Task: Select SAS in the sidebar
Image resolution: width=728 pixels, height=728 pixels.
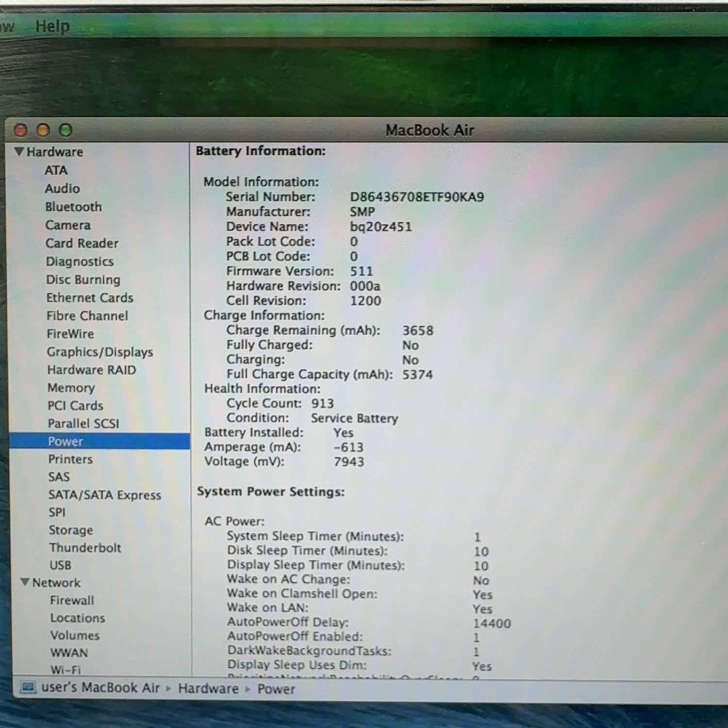Action: pyautogui.click(x=59, y=477)
